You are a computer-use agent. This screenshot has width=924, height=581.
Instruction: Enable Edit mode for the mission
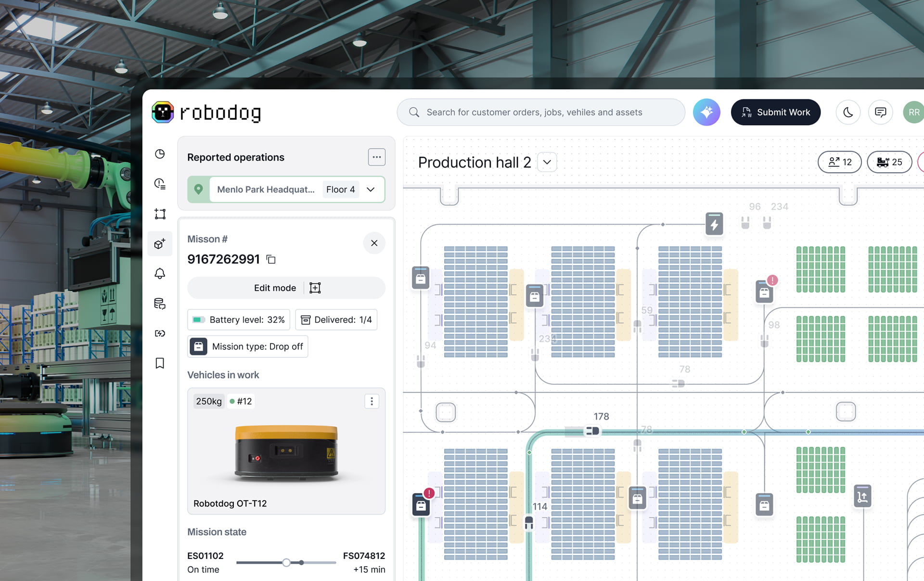275,288
